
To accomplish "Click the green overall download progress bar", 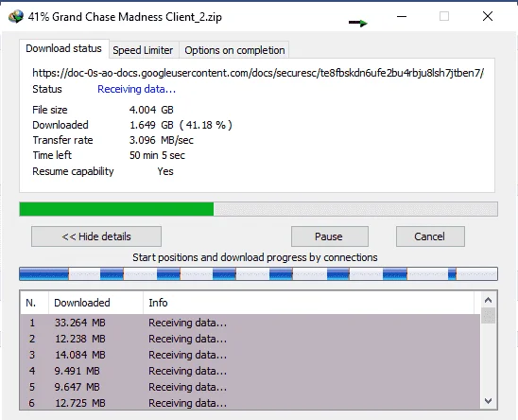I will (258, 209).
